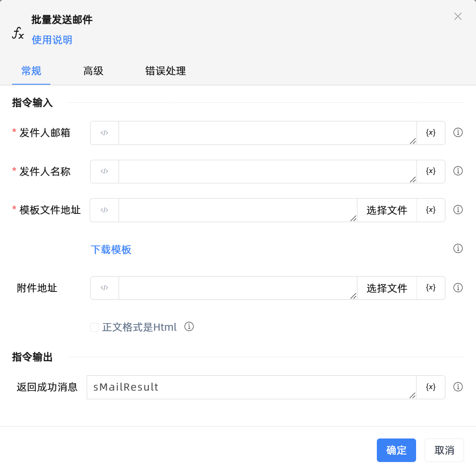The image size is (476, 474).
Task: Click 取消 button
Action: click(x=444, y=450)
